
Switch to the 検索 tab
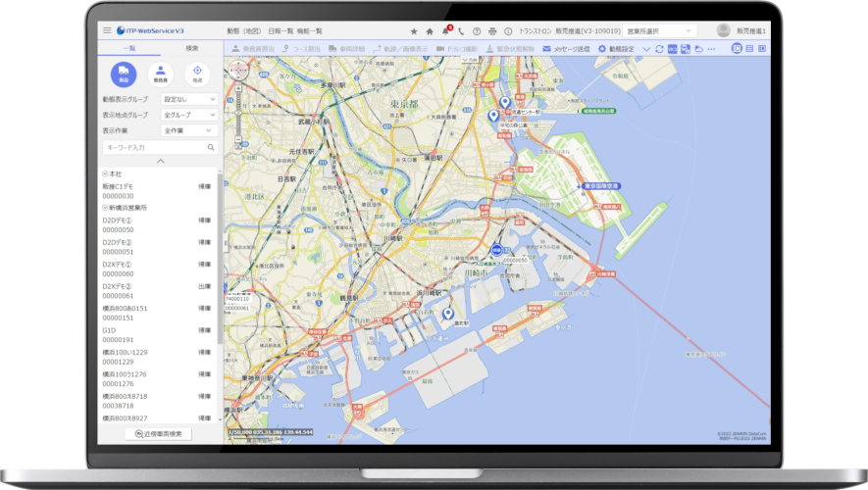pos(190,47)
